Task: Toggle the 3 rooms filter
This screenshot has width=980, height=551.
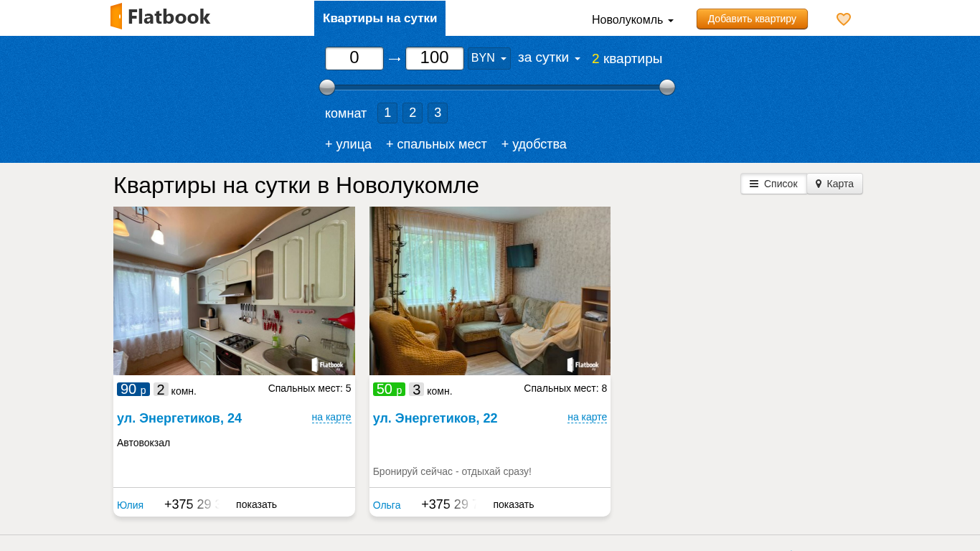Action: click(x=438, y=113)
